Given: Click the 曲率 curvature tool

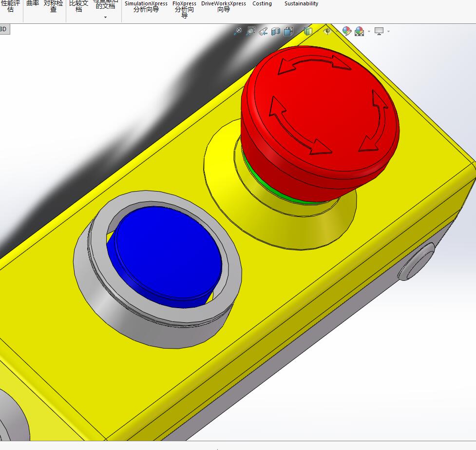Looking at the screenshot, I should (33, 3).
